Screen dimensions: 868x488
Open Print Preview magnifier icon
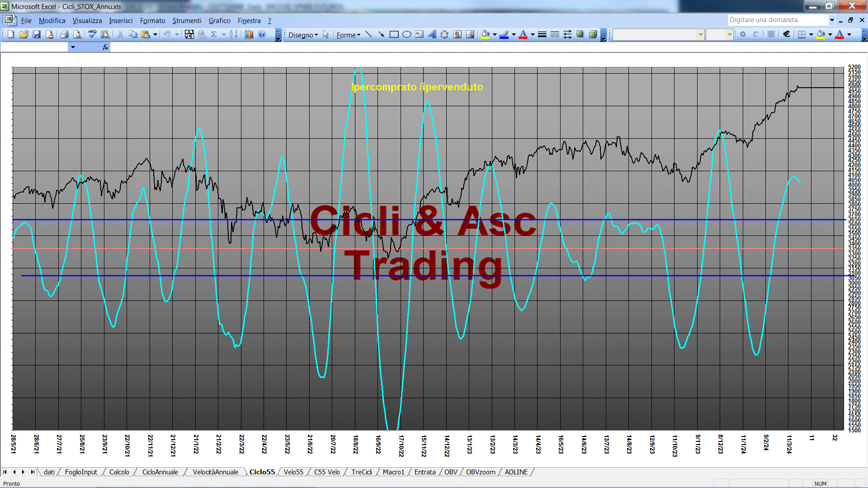click(77, 34)
